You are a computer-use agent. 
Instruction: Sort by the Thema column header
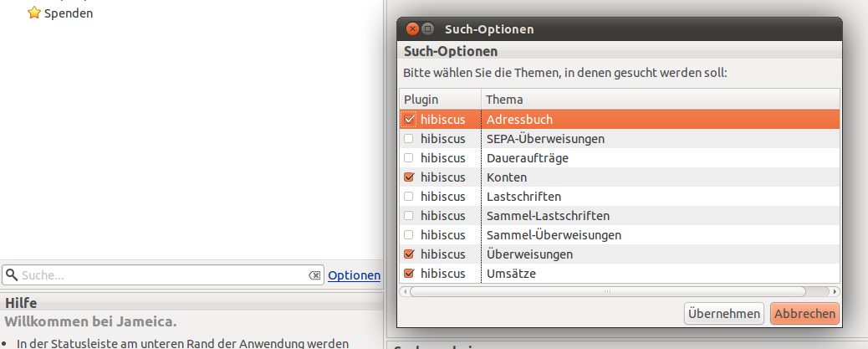661,100
